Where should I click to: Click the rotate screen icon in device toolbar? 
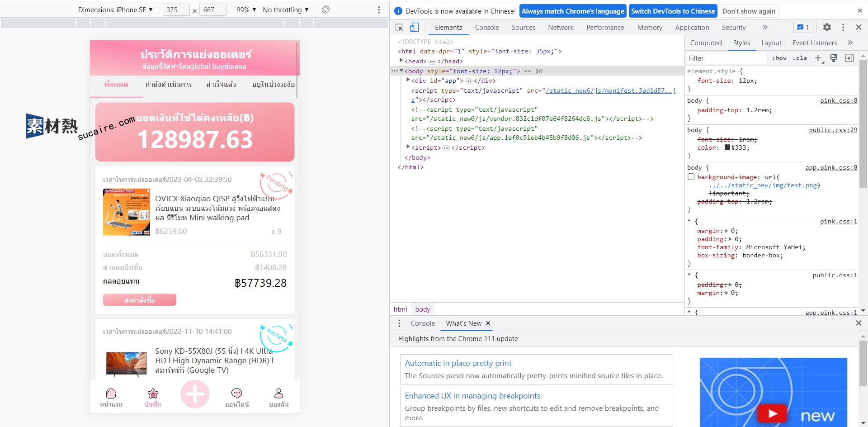point(325,9)
